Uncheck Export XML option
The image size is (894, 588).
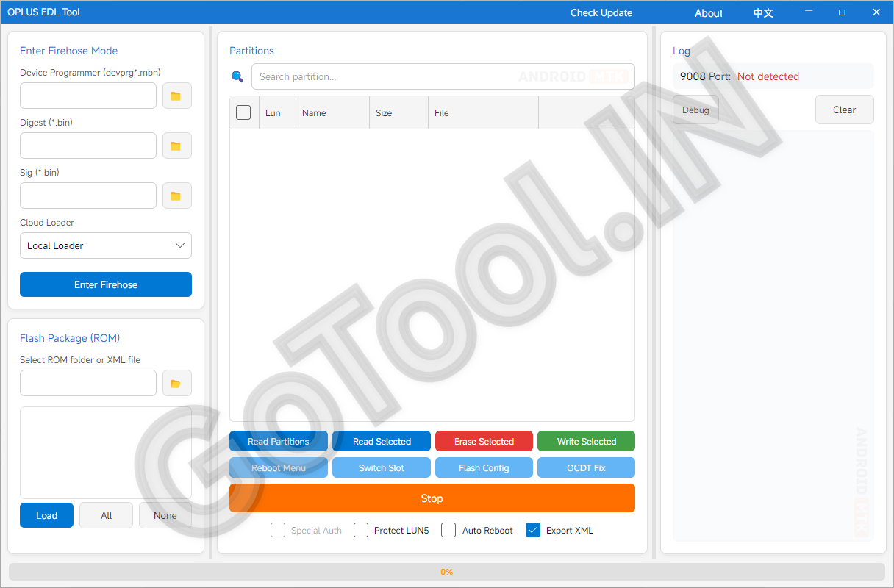tap(533, 530)
